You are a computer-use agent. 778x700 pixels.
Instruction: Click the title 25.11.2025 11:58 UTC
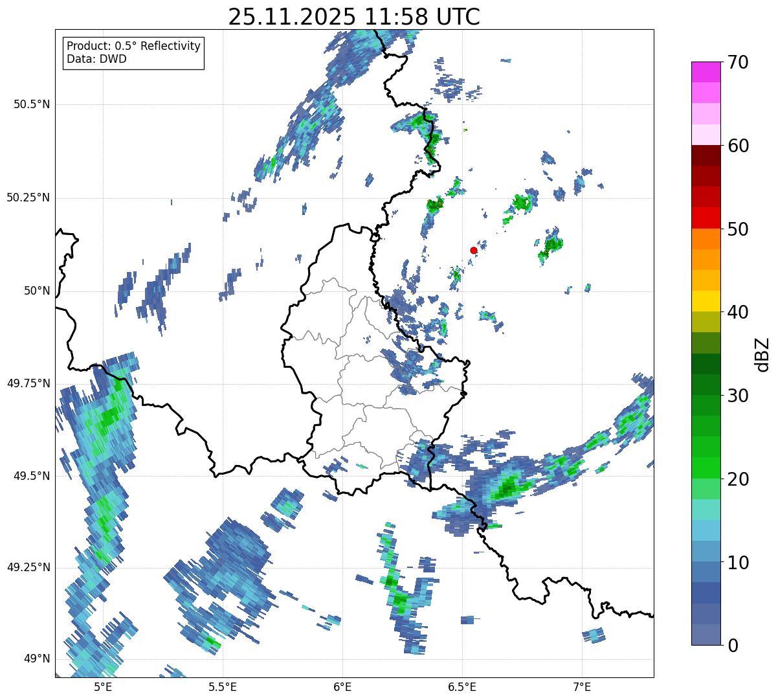coord(354,17)
